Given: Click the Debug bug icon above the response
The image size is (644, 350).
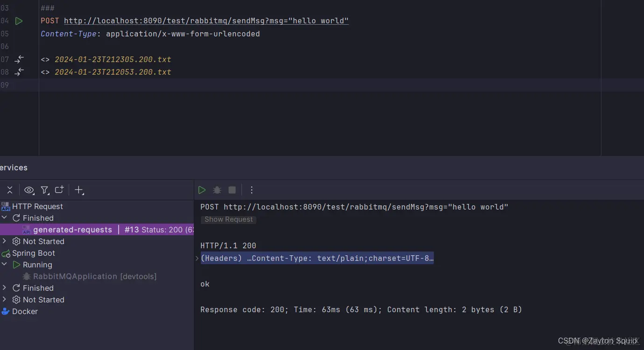Looking at the screenshot, I should [x=217, y=190].
